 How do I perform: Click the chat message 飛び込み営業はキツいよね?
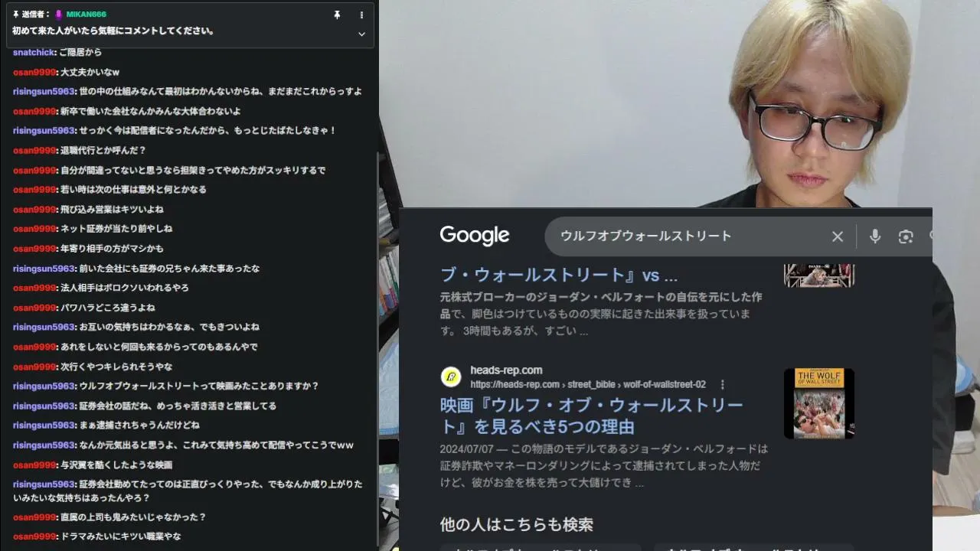tap(112, 210)
